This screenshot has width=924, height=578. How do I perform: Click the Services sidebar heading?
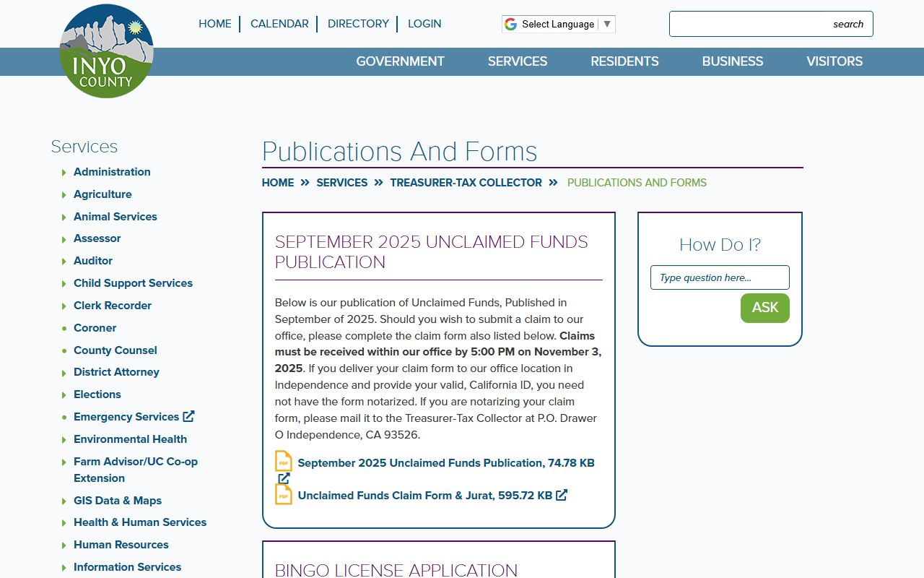pyautogui.click(x=84, y=147)
